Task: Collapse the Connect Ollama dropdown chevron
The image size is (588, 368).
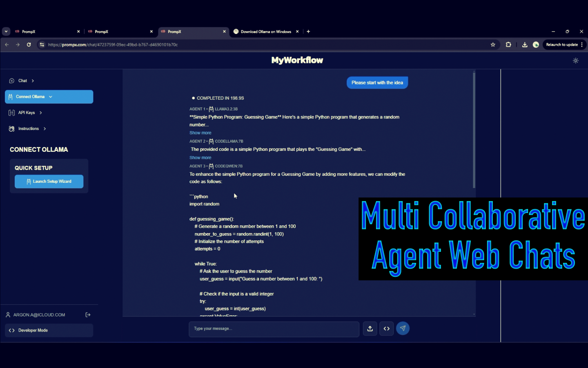Action: tap(51, 97)
